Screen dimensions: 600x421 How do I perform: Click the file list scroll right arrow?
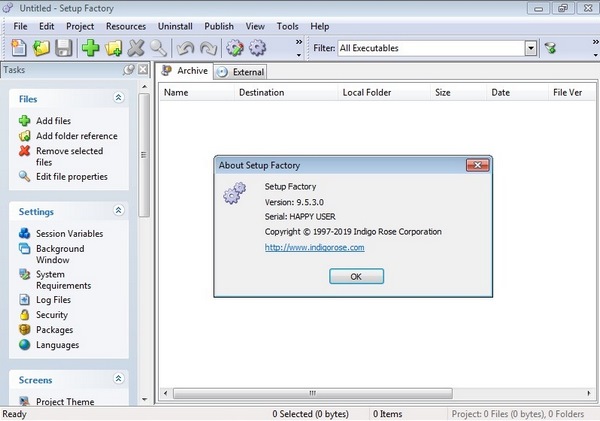(589, 393)
